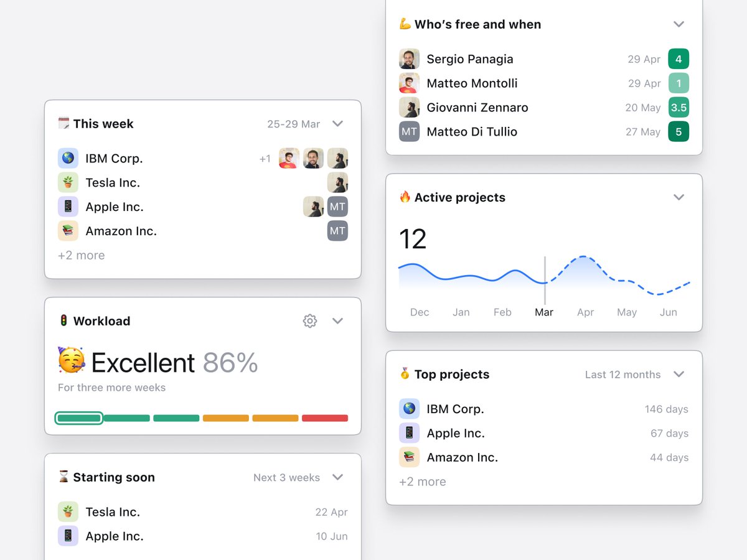Click the books icon beside Amazon Inc.
The width and height of the screenshot is (747, 560).
click(x=67, y=231)
